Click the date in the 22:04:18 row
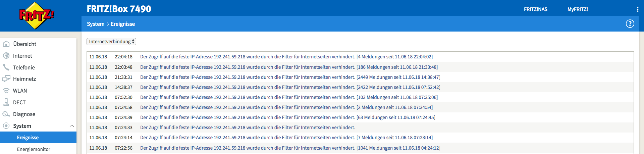This screenshot has height=154, width=644. (98, 57)
